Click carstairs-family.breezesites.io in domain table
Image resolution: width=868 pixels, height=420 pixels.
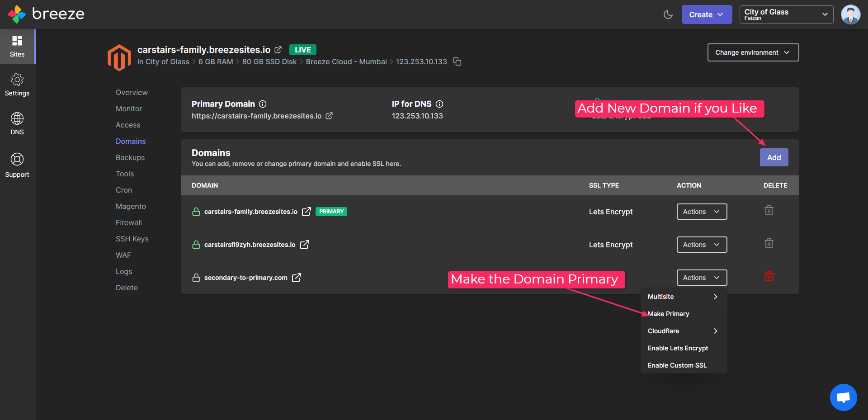pyautogui.click(x=251, y=212)
